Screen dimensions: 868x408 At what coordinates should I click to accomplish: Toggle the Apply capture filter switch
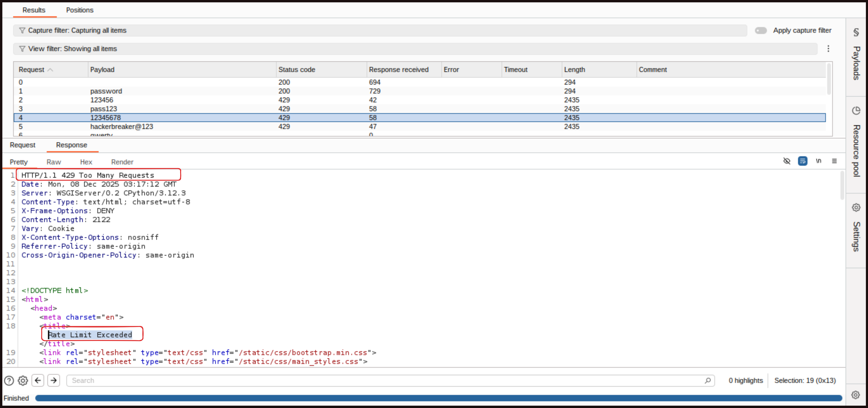[760, 30]
